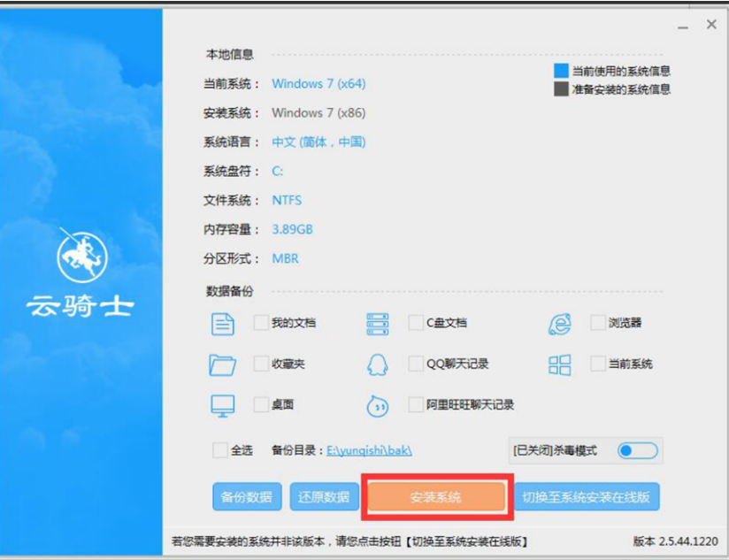Enable the 浏览器 backup checkbox
Image resolution: width=729 pixels, height=560 pixels.
coord(598,323)
